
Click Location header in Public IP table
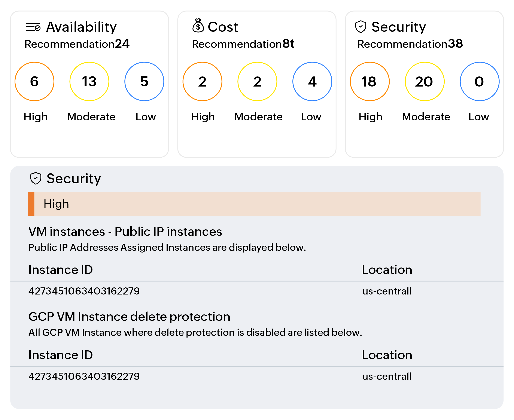pyautogui.click(x=387, y=270)
